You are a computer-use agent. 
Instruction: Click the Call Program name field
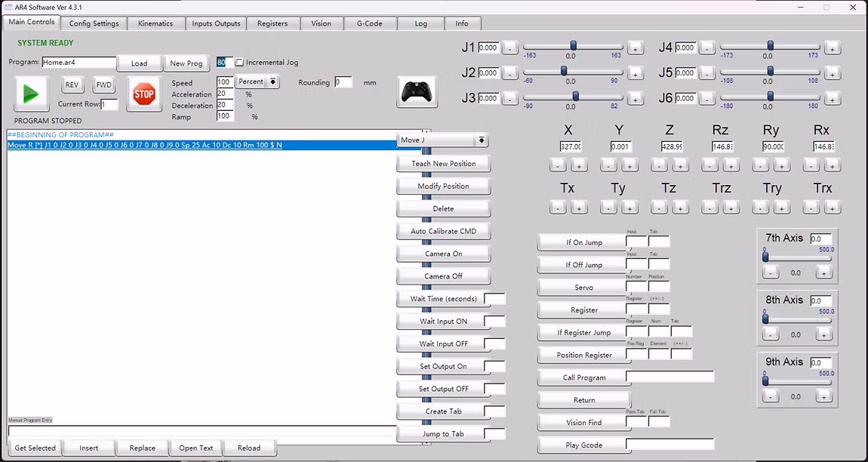coord(669,377)
